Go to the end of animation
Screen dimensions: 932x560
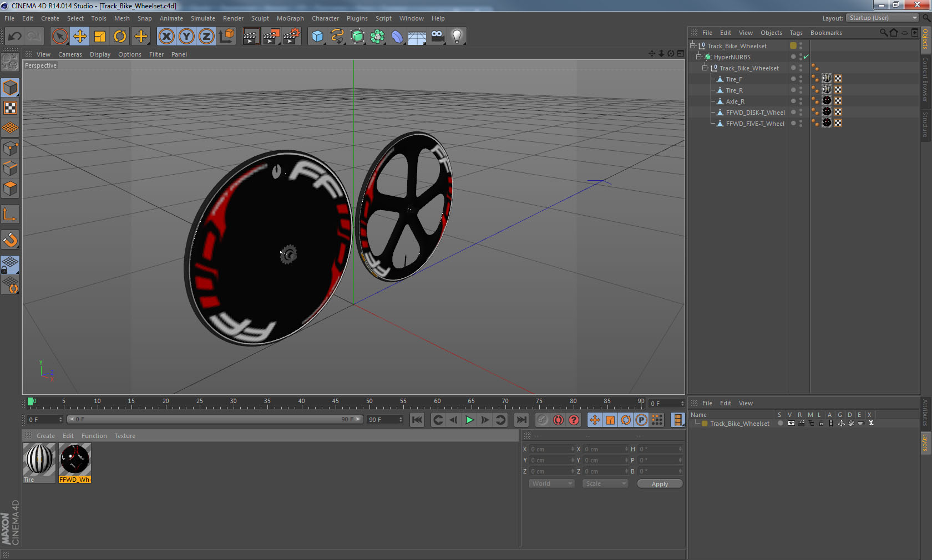521,420
